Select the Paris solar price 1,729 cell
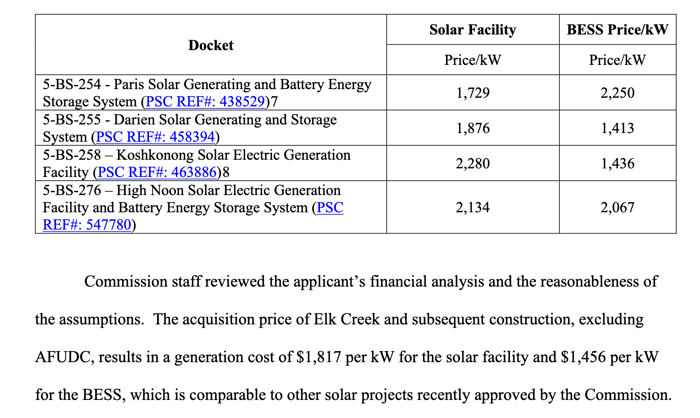Image resolution: width=700 pixels, height=418 pixels. [x=472, y=93]
